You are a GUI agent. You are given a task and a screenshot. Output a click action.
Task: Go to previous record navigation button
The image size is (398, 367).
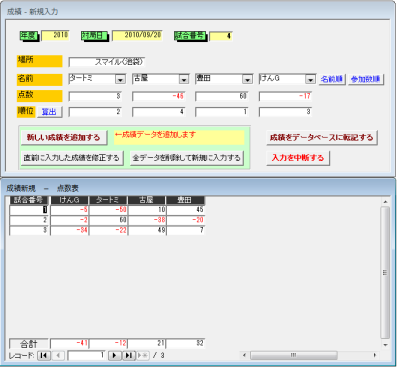tap(58, 356)
